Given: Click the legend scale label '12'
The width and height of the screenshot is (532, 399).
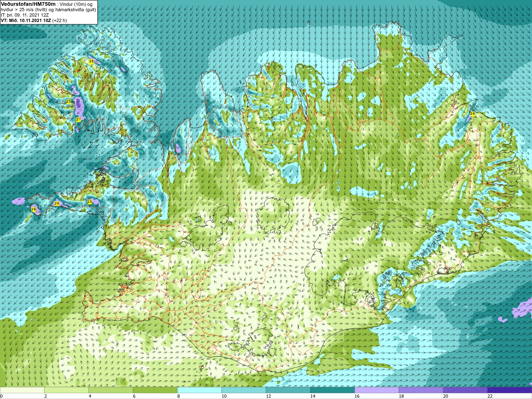Looking at the screenshot, I should click(268, 396).
